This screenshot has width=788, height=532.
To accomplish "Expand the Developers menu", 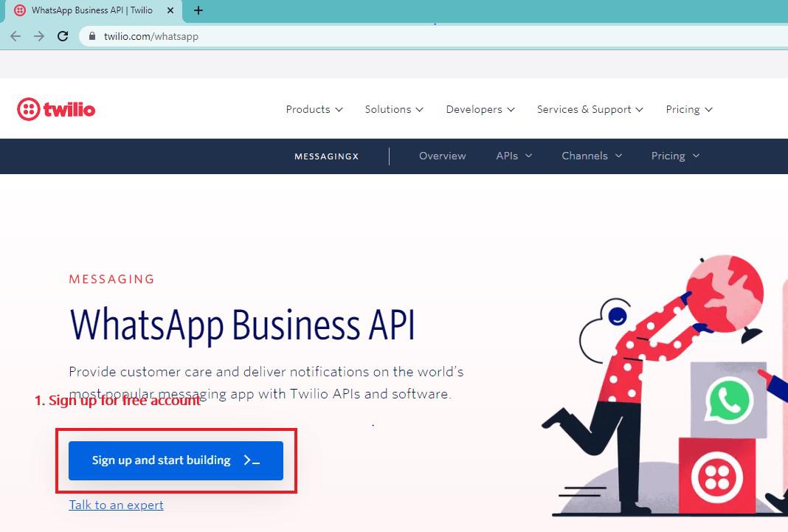I will (x=480, y=109).
